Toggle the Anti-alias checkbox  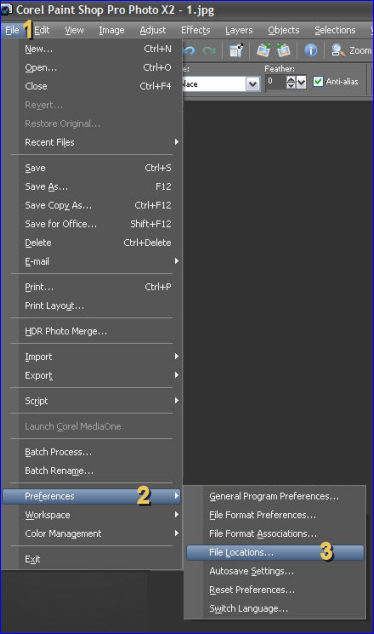click(x=318, y=81)
